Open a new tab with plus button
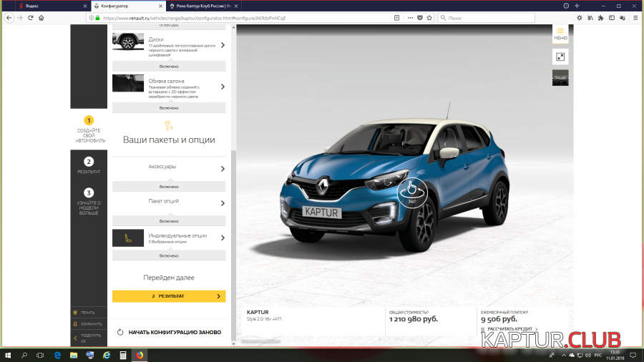Image resolution: width=644 pixels, height=362 pixels. tap(577, 6)
